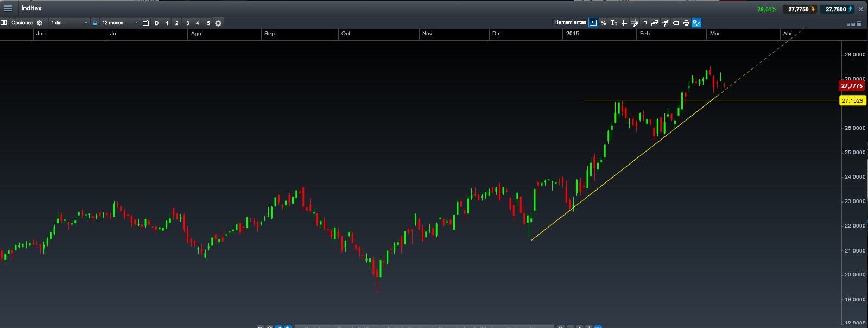This screenshot has height=328, width=868.
Task: Click the Herramientas label
Action: point(570,22)
